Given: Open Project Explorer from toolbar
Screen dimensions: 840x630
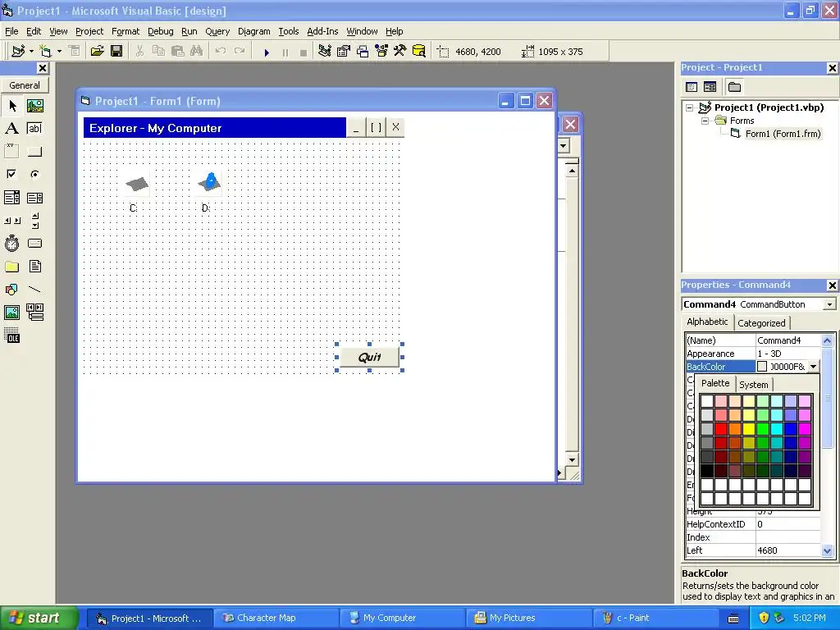Looking at the screenshot, I should point(324,52).
